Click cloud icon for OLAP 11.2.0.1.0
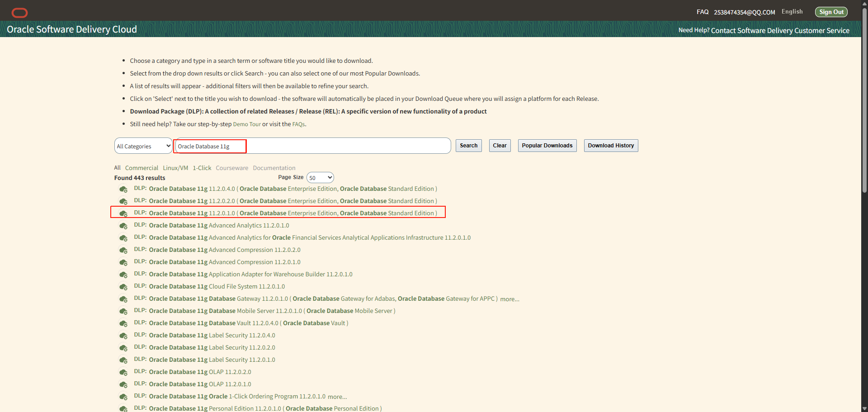 (x=123, y=384)
